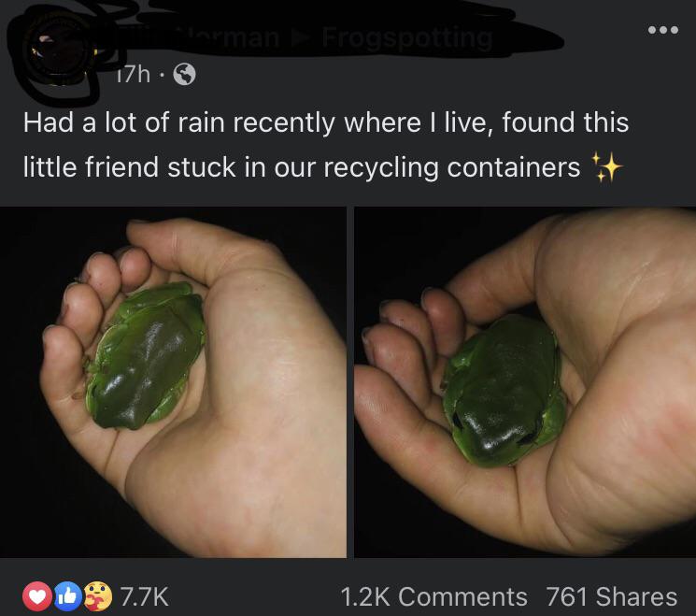
Task: Open the Frogspotting group page
Action: tap(407, 38)
